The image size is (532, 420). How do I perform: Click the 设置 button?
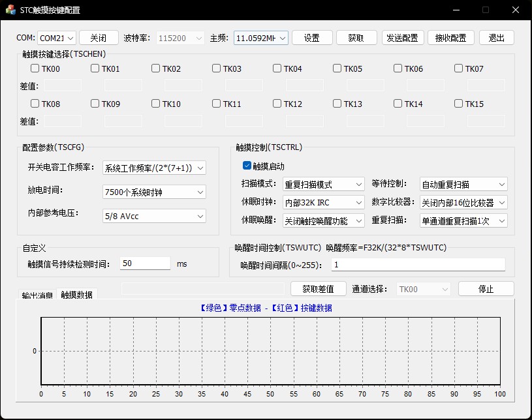tap(312, 38)
